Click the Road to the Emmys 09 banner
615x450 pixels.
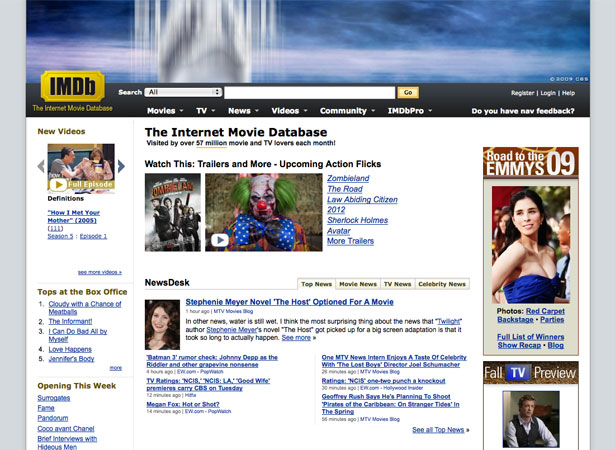(x=531, y=162)
